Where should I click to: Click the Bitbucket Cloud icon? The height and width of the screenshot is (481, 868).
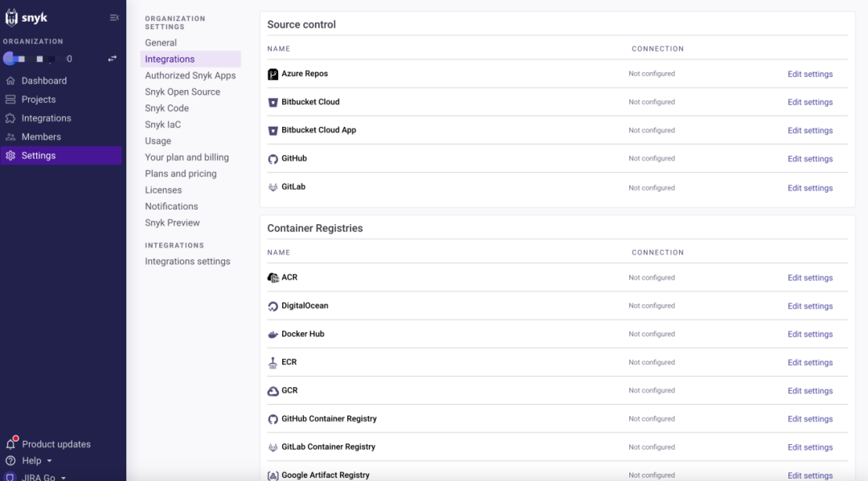273,102
